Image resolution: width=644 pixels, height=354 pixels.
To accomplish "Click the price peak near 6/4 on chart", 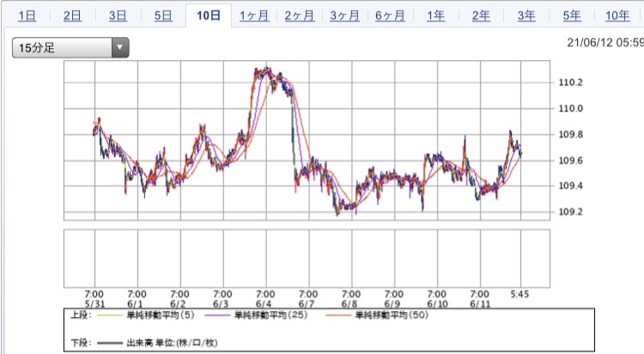I will coord(265,70).
